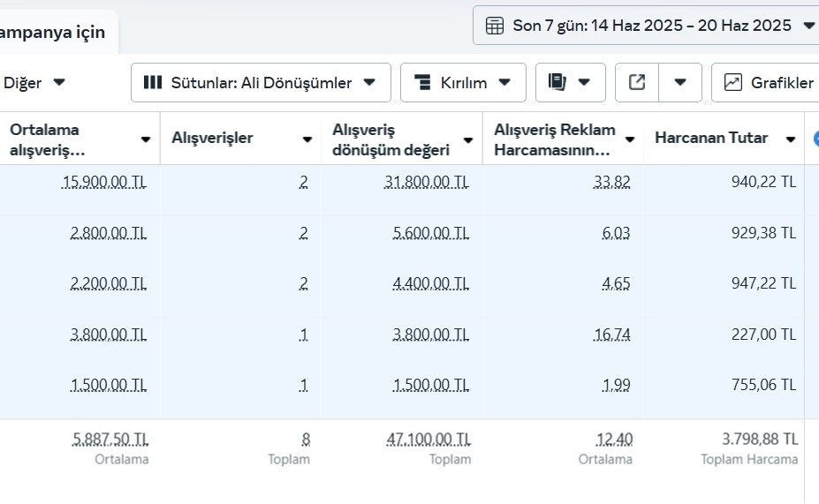
Task: Click the 31.800,00 TL conversion value
Action: click(x=426, y=182)
